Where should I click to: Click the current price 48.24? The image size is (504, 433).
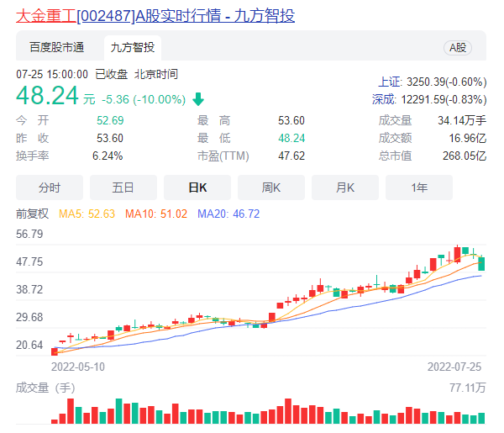pos(47,97)
